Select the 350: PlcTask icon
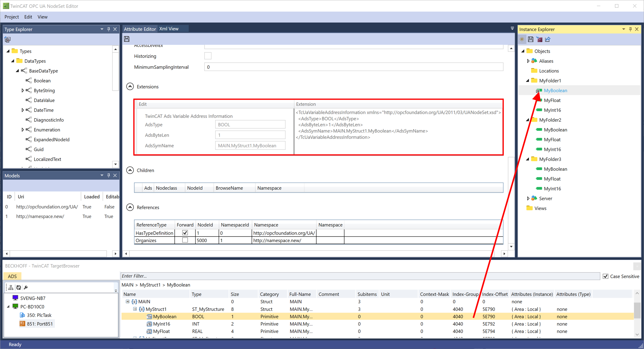The height and width of the screenshot is (349, 644). 22,315
